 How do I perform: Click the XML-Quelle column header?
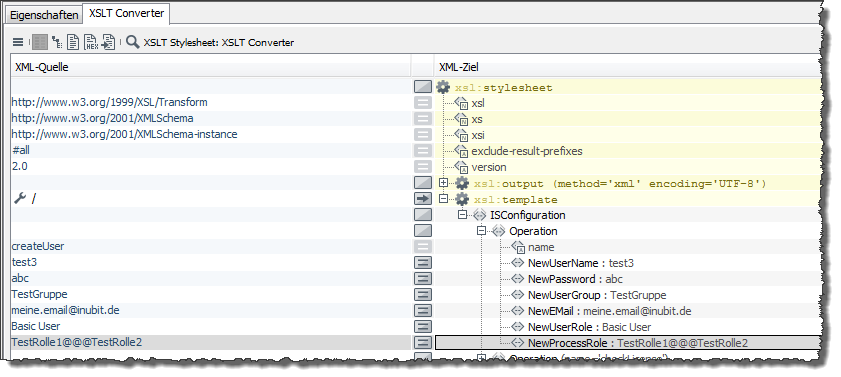211,67
